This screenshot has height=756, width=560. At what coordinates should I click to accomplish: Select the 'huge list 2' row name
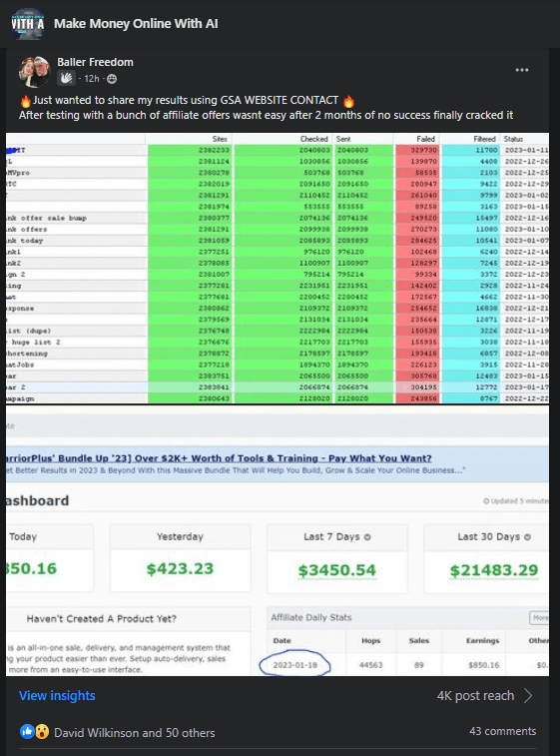(x=36, y=343)
